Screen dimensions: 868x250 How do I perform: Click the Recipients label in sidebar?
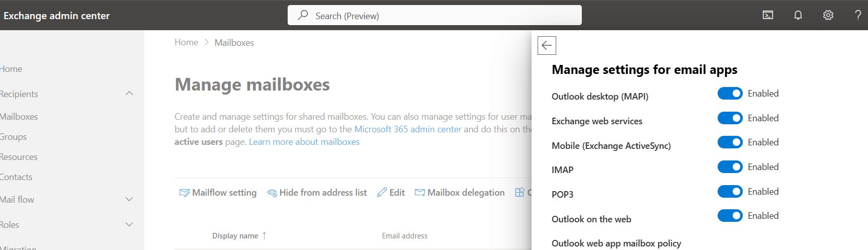[x=19, y=94]
